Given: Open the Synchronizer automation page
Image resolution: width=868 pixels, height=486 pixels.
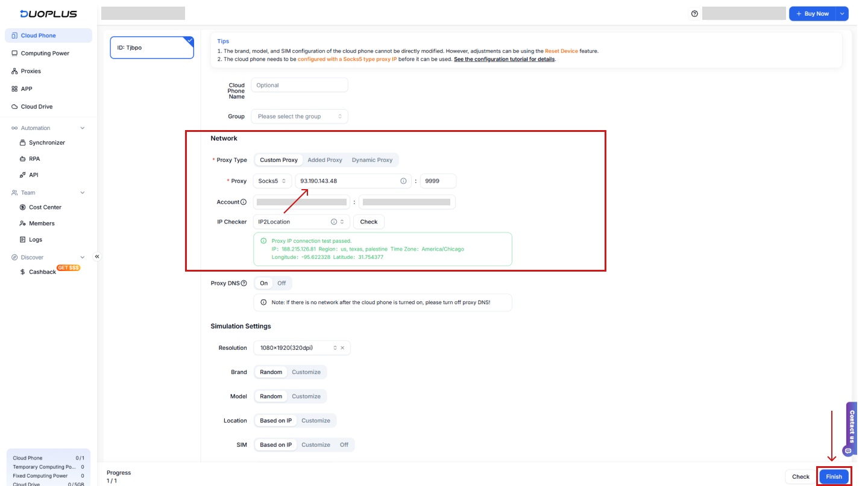Looking at the screenshot, I should click(47, 143).
